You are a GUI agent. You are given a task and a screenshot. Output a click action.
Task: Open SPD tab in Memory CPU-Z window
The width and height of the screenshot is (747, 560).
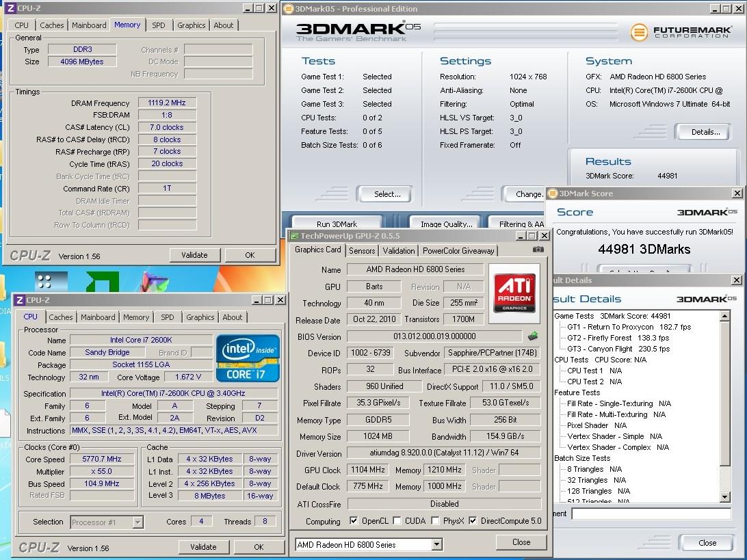[x=159, y=25]
